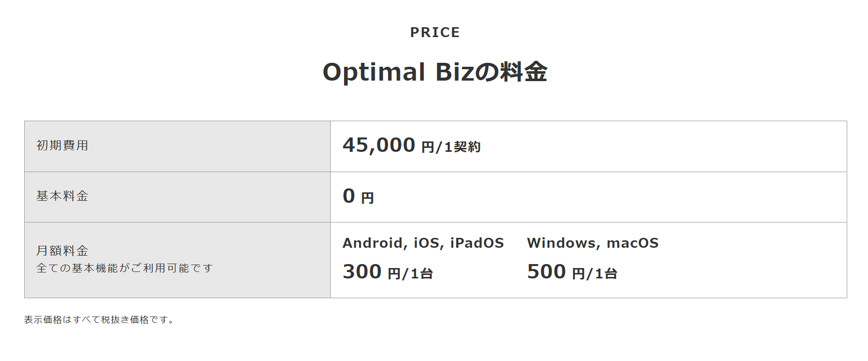868x361 pixels.
Task: Click the "500" desktop monthly price
Action: 546,272
